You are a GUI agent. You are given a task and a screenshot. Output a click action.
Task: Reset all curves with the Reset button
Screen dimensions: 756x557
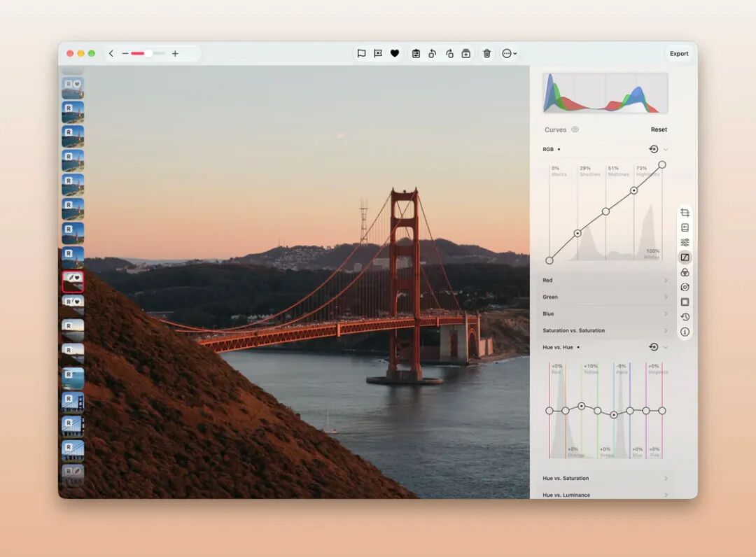(x=659, y=129)
